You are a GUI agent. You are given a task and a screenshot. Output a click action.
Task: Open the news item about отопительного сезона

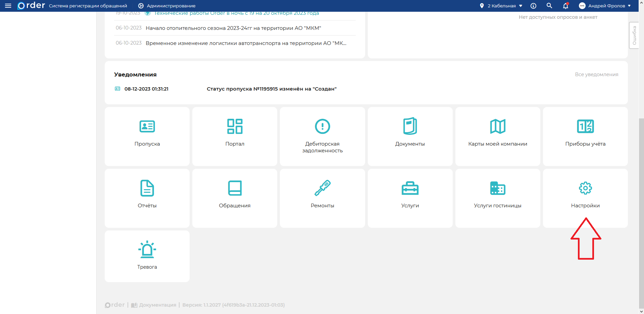click(233, 28)
